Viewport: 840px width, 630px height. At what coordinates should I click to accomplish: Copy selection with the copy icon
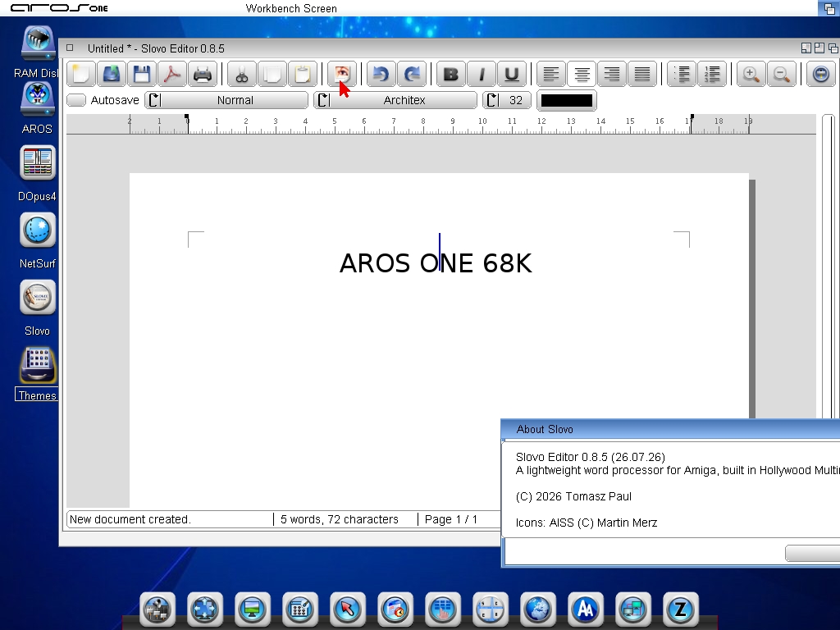[272, 74]
